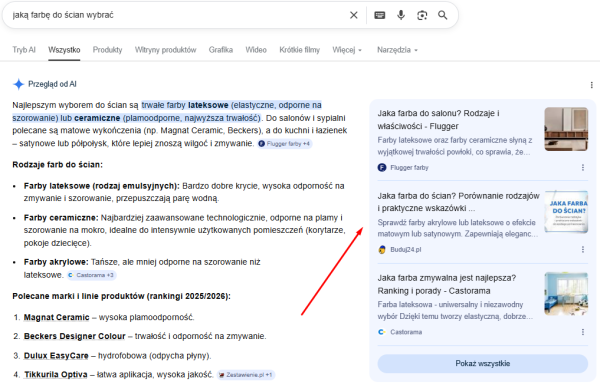
Task: Select the Wszystko tab
Action: 64,50
